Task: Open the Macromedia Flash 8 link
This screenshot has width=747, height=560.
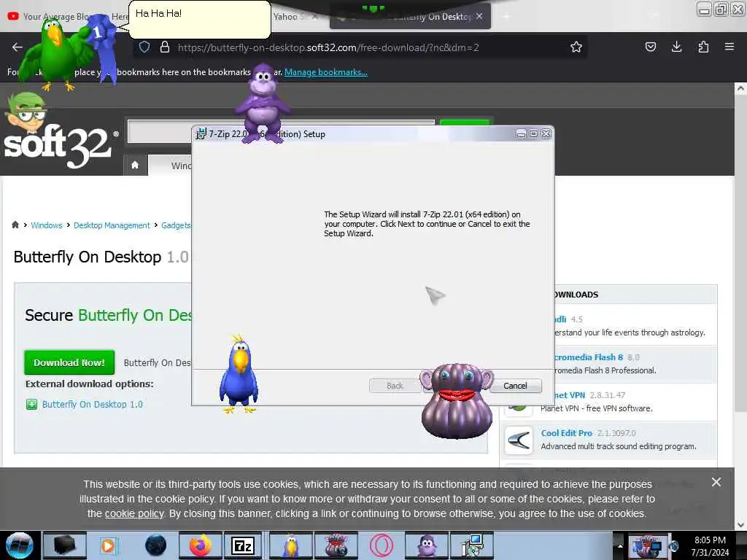Action: click(x=589, y=357)
